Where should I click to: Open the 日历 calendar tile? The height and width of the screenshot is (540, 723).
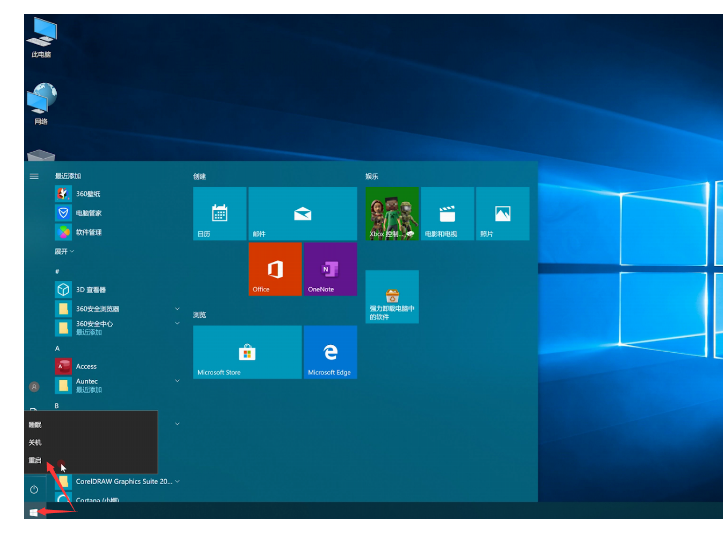point(220,213)
